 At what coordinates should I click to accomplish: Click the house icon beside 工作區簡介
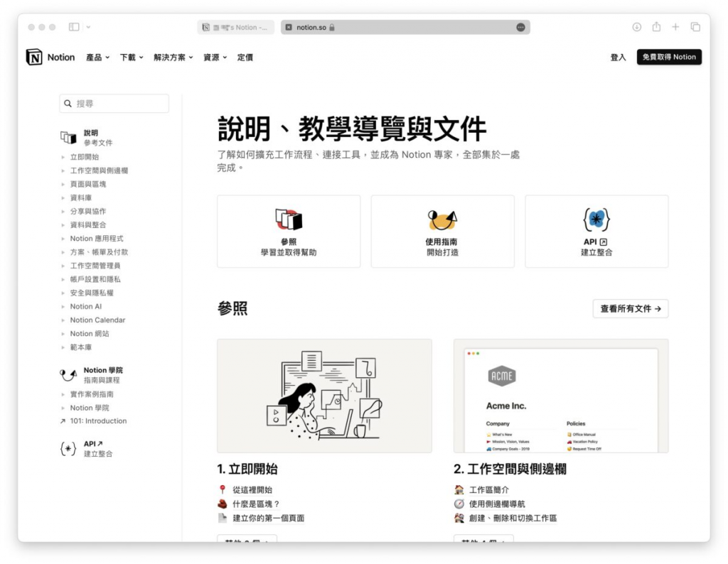point(459,489)
